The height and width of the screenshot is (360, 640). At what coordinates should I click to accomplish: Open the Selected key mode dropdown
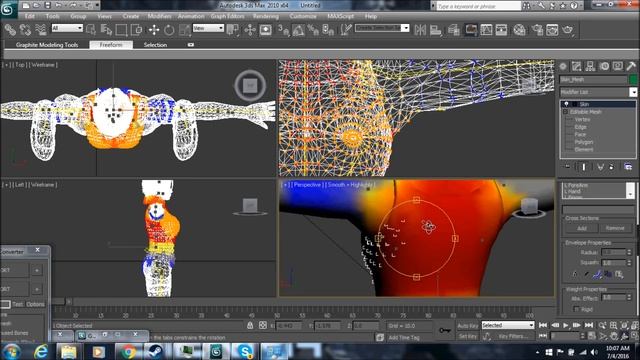508,325
